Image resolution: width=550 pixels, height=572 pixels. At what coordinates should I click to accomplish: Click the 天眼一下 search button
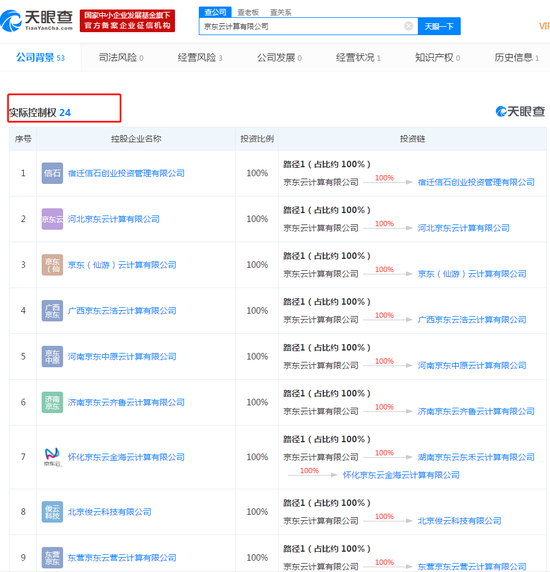point(439,26)
